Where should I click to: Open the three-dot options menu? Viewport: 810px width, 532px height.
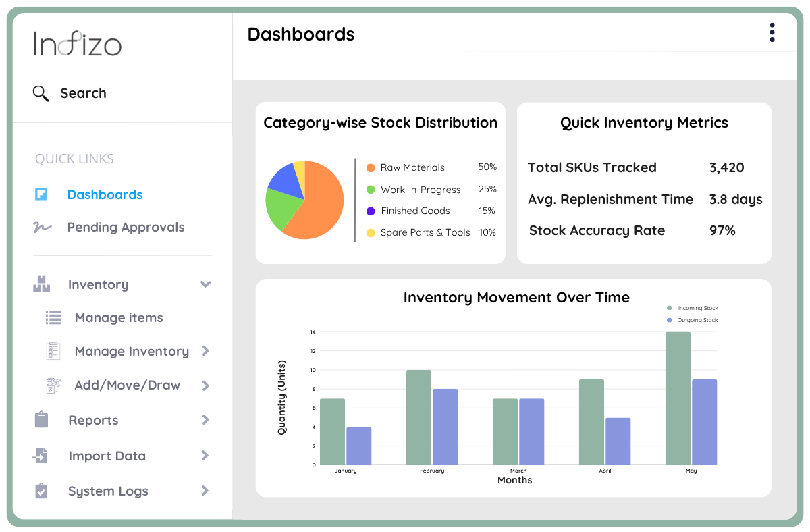pyautogui.click(x=772, y=32)
